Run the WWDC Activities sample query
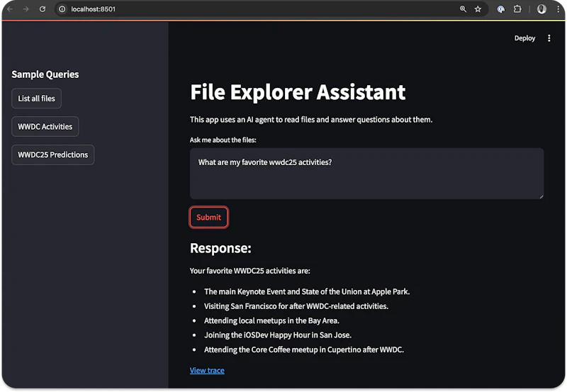567x392 pixels. click(x=45, y=127)
